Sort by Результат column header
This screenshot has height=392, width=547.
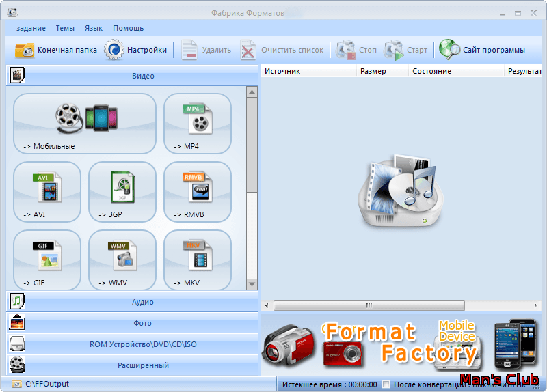523,71
